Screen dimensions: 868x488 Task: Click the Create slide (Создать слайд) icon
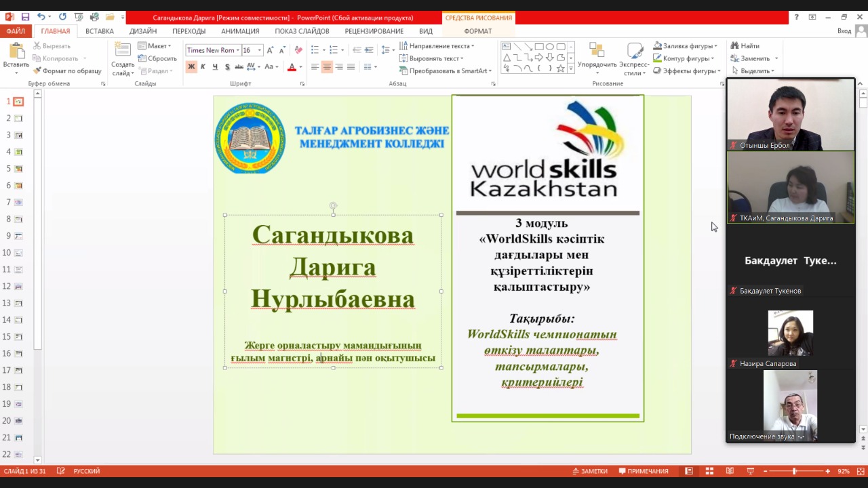[123, 49]
